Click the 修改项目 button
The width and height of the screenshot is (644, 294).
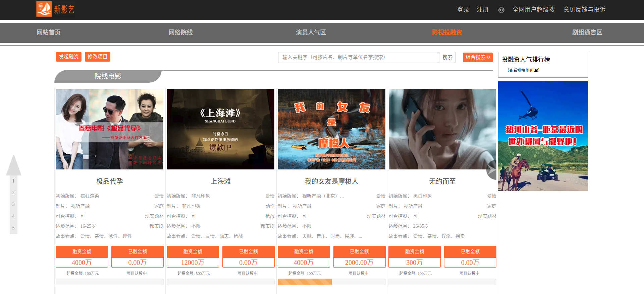pos(97,57)
